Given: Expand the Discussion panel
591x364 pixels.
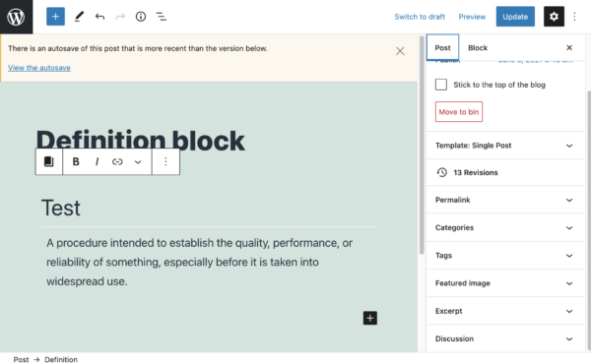Looking at the screenshot, I should (505, 338).
